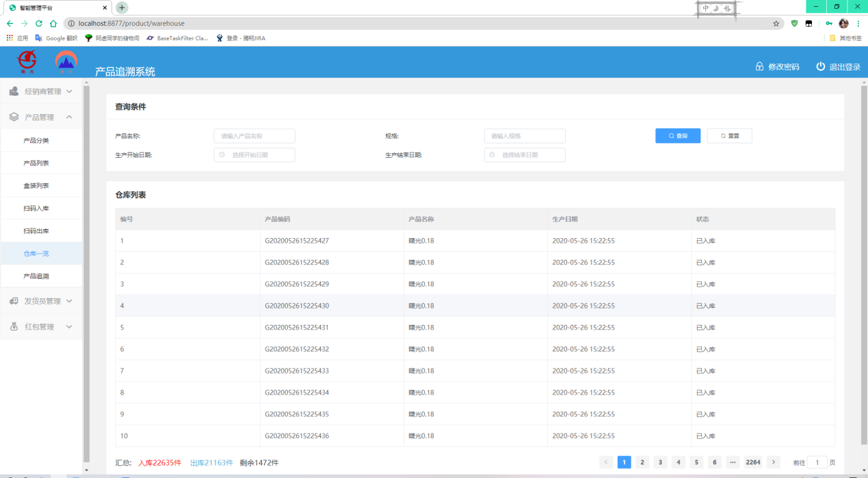
Task: Click the lock icon for 修改密码
Action: [x=759, y=66]
